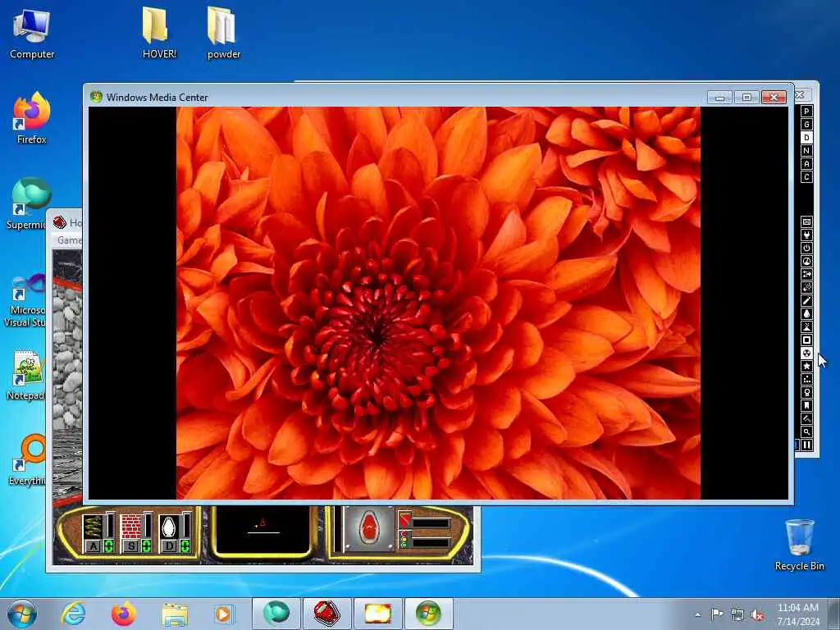Screen dimensions: 840x630
Task: Open Windows Media Player from taskbar
Action: pos(223,614)
